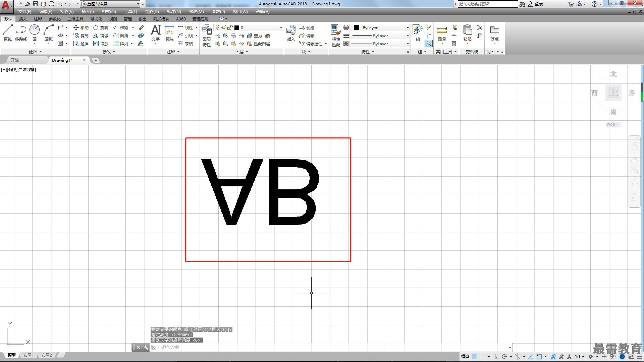The width and height of the screenshot is (644, 362).
Task: Choose the Fillet (圆角) command
Action: [121, 36]
